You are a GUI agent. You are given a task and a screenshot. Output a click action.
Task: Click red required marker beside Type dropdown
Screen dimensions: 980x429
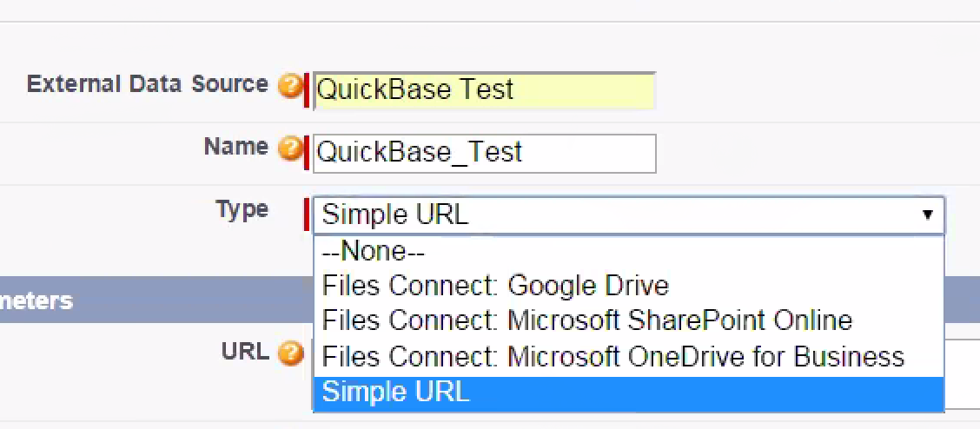(x=306, y=214)
